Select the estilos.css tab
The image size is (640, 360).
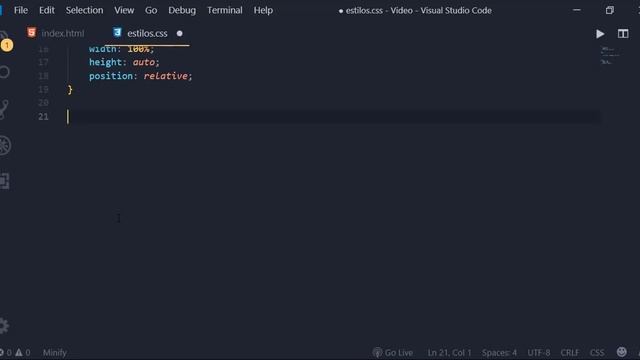point(147,33)
